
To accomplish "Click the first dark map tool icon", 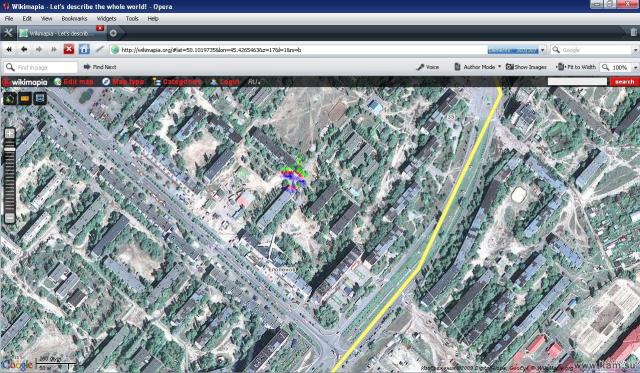I will pyautogui.click(x=10, y=98).
